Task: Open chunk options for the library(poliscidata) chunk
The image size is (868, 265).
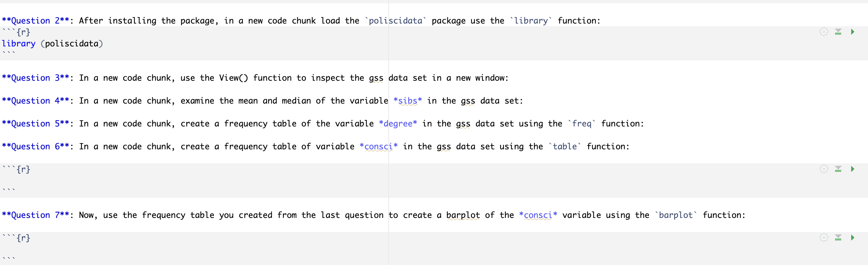Action: [823, 32]
